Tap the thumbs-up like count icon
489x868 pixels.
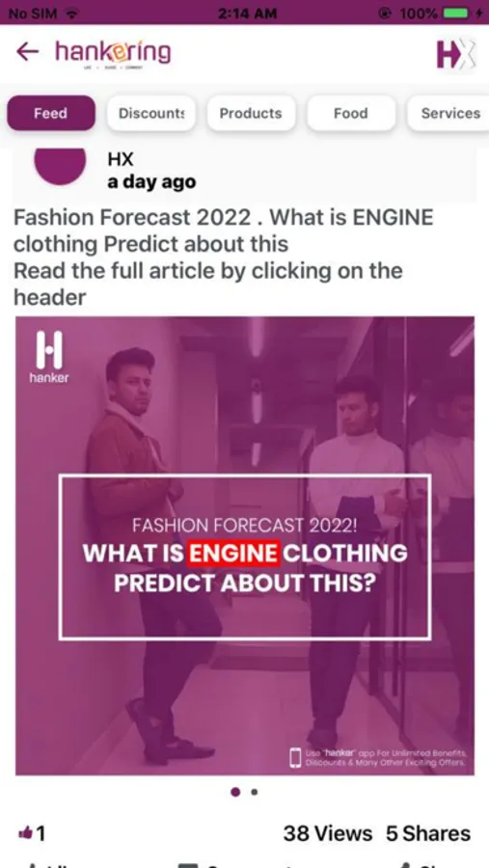pos(25,832)
